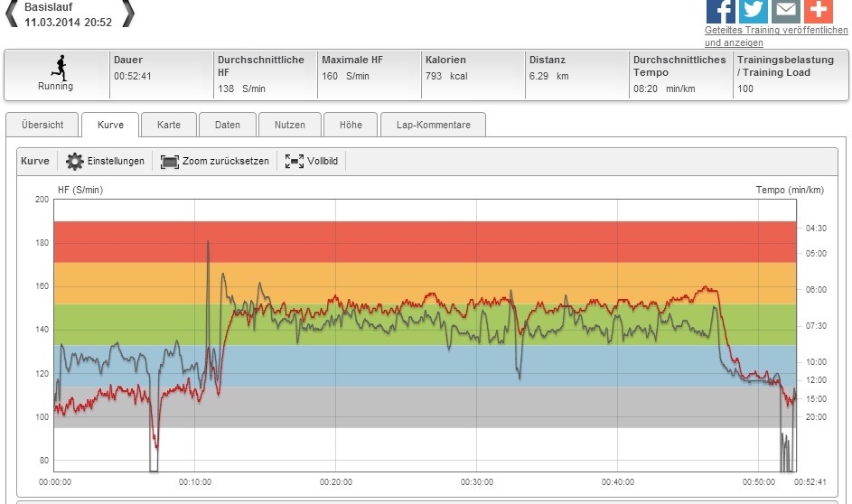This screenshot has width=852, height=504.
Task: Share training on Facebook icon
Action: tap(720, 10)
